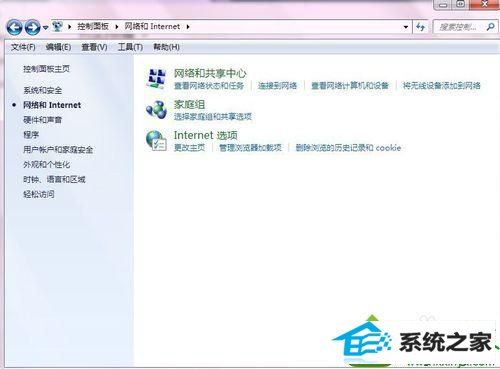The image size is (500, 369).
Task: Go to 控制面板主页 in sidebar
Action: pos(46,69)
